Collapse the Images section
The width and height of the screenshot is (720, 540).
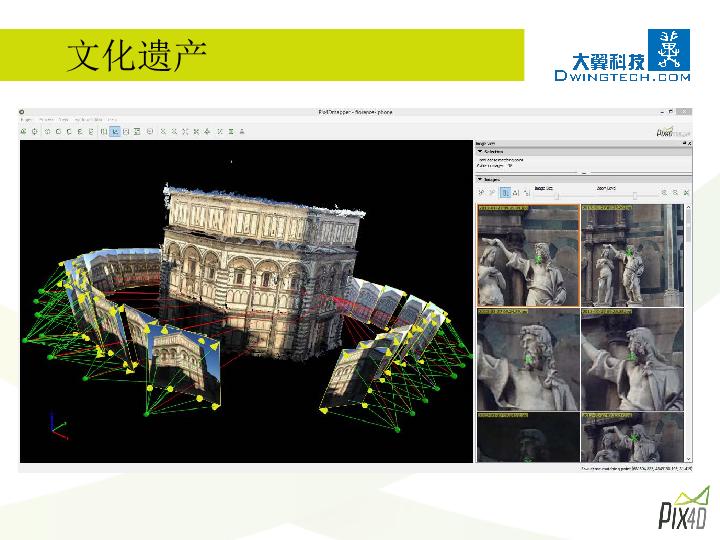tap(479, 179)
